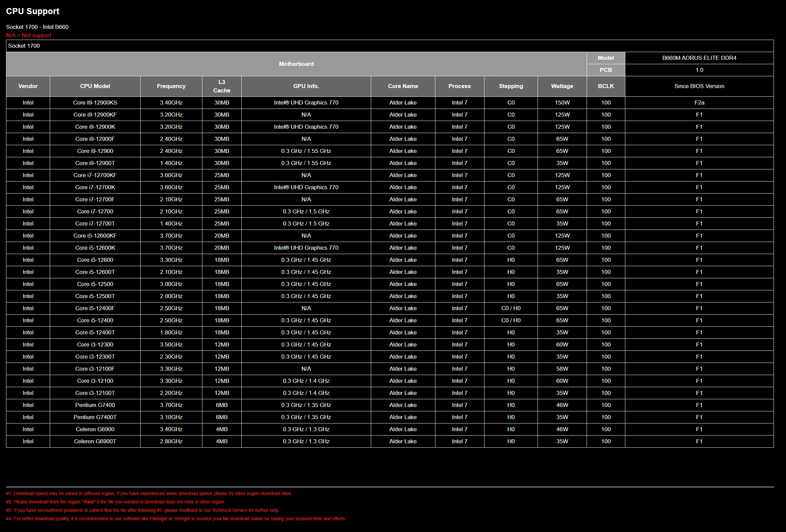This screenshot has height=532, width=786.
Task: Select the "Core i5-12500T" CPU model cell
Action: (95, 296)
